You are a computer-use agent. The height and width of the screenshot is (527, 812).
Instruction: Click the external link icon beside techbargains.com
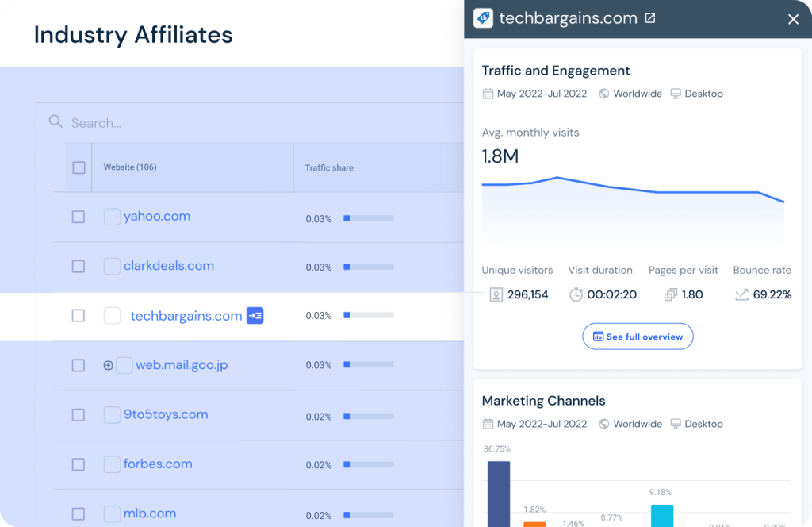650,17
